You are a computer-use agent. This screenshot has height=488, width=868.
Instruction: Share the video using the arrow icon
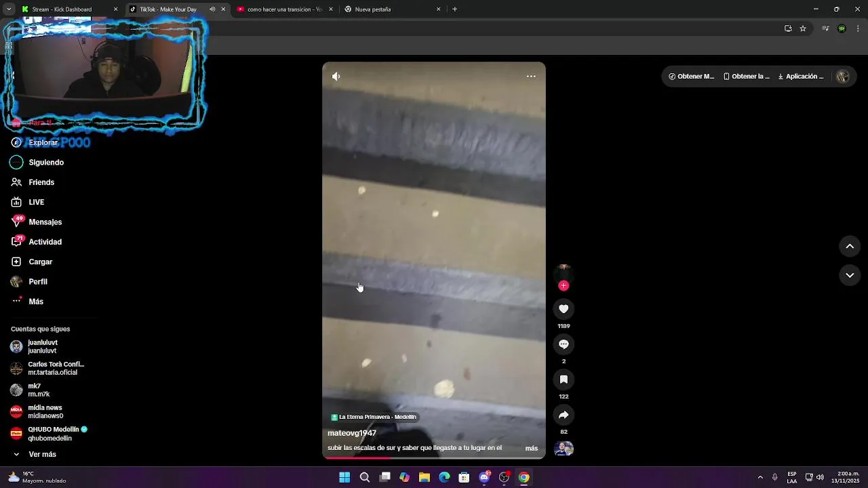(x=564, y=415)
